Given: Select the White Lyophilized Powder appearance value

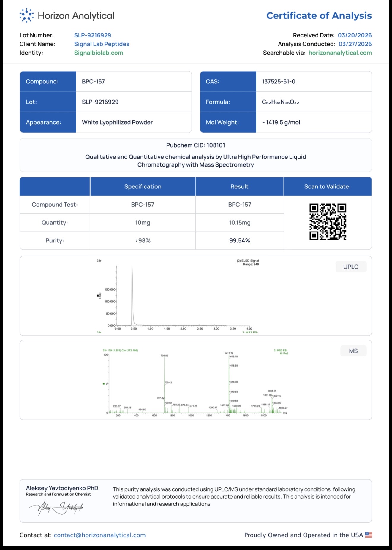Looking at the screenshot, I should [x=117, y=122].
